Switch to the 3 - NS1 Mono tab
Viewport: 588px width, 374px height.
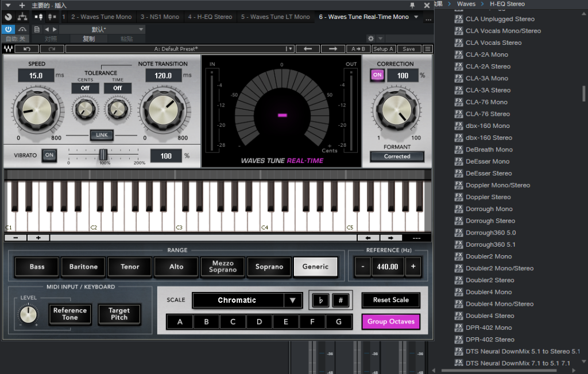point(160,17)
